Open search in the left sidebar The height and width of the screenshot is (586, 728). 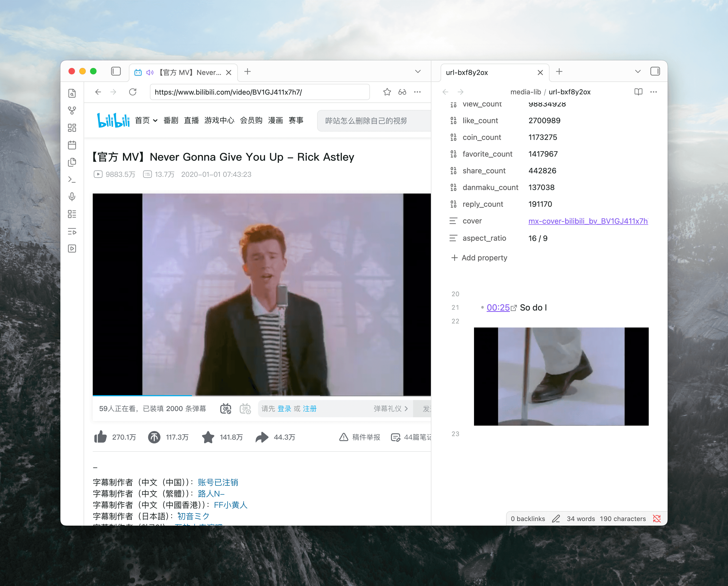tap(72, 94)
